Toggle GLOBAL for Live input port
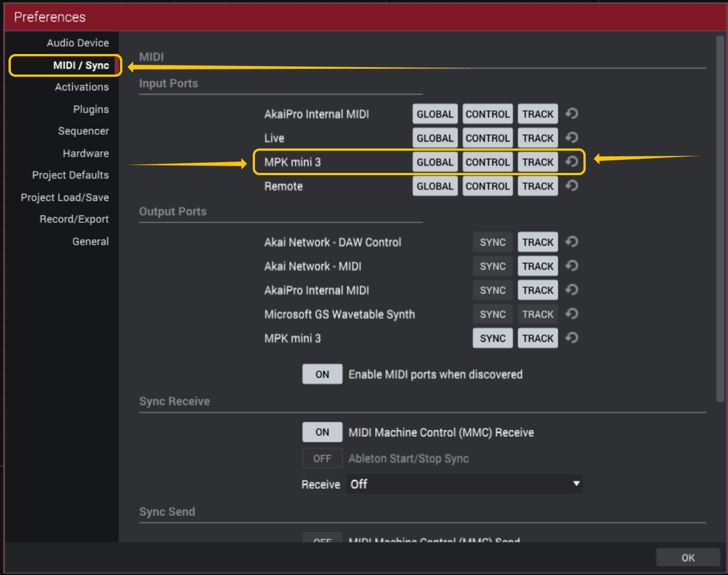 [x=435, y=138]
